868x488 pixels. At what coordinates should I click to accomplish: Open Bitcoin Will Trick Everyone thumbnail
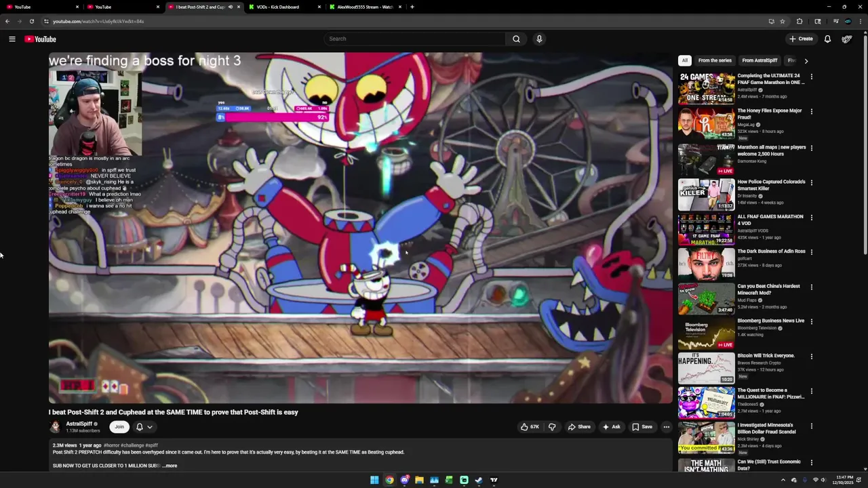pyautogui.click(x=707, y=368)
